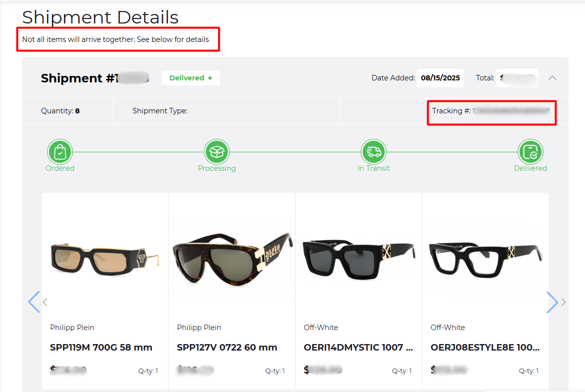Click Q-ty: 1 on OERJ08ESTYLE8E card

(529, 371)
